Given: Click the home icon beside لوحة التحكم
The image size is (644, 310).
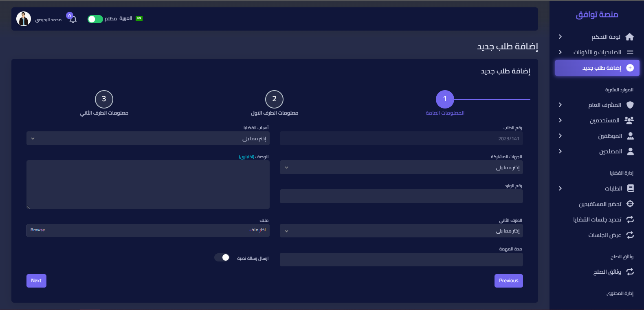Looking at the screenshot, I should 629,37.
